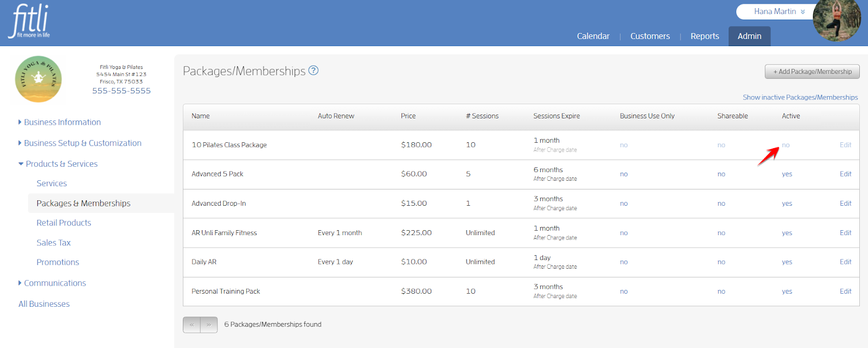The width and height of the screenshot is (868, 348).
Task: Expand Business Information section
Action: click(x=60, y=122)
